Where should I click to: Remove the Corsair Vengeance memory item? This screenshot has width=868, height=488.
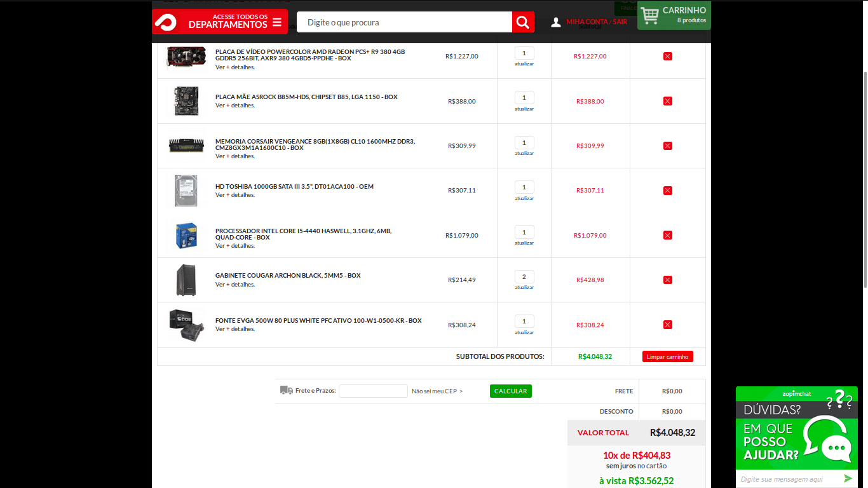pos(667,146)
